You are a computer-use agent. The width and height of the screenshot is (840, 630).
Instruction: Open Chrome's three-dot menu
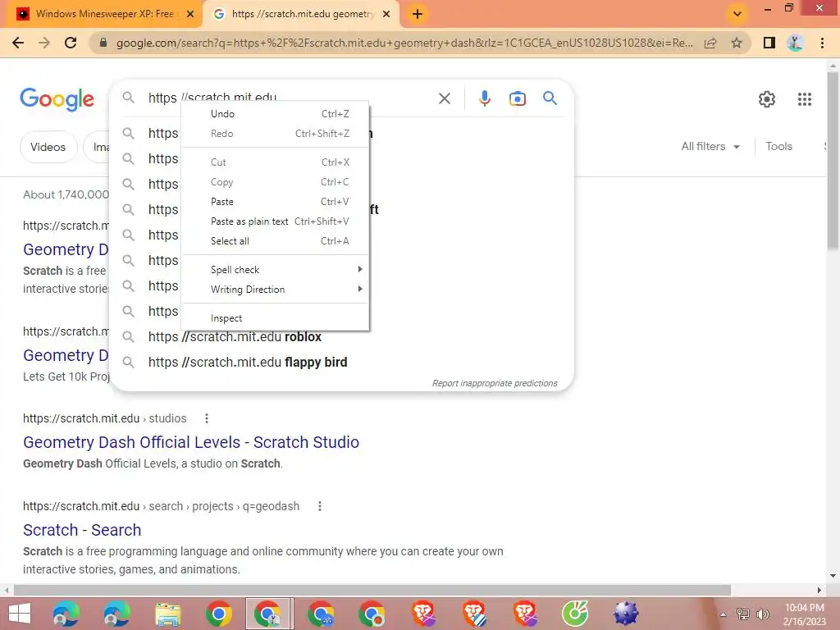click(822, 43)
